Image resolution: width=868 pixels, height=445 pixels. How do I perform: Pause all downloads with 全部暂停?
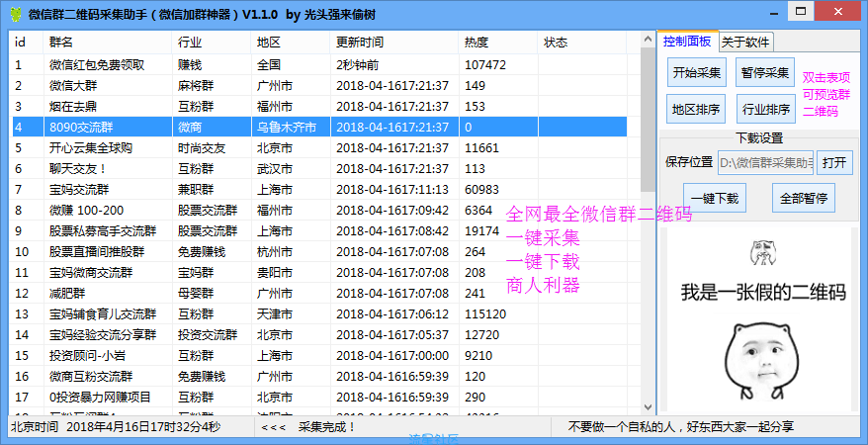click(x=803, y=198)
